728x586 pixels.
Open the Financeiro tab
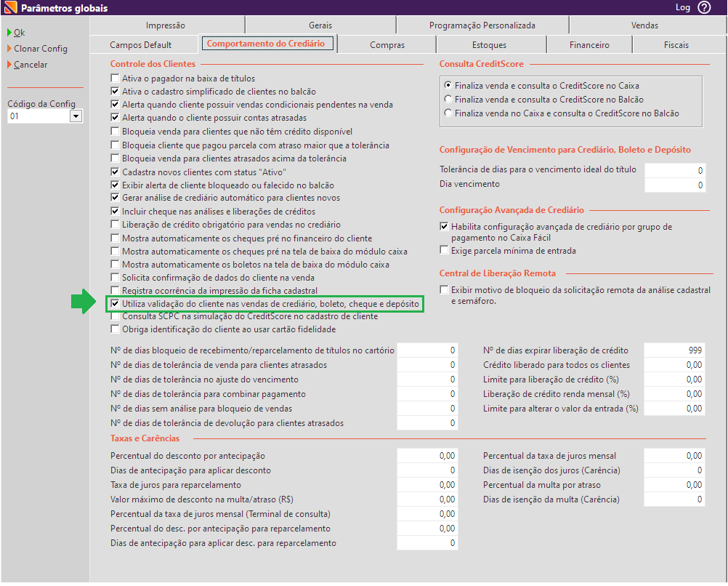(589, 44)
